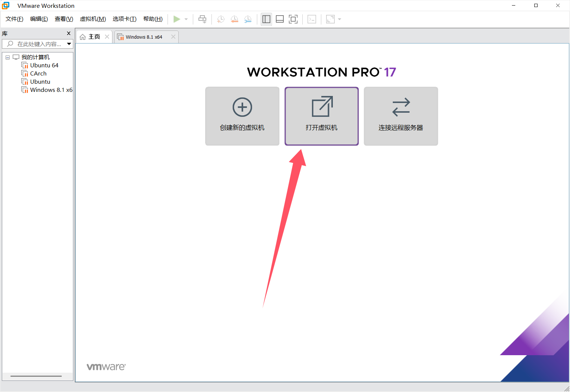Click the 连接远程服务器 button

pos(401,116)
